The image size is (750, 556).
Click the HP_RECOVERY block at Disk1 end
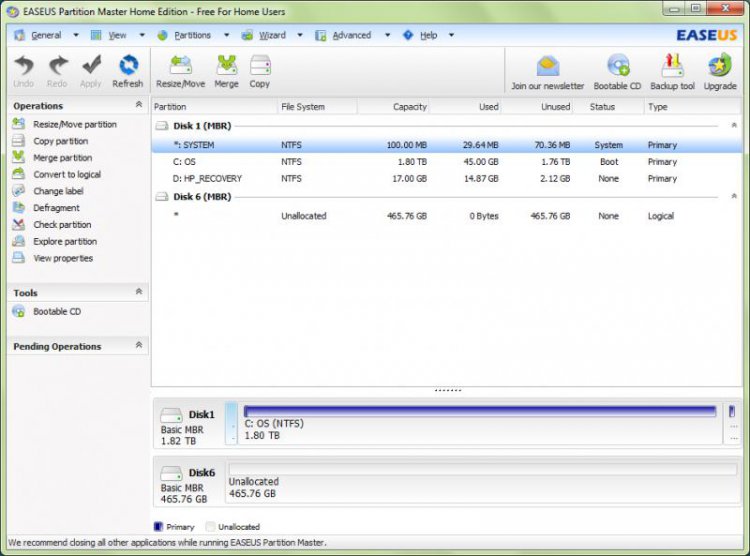point(732,423)
